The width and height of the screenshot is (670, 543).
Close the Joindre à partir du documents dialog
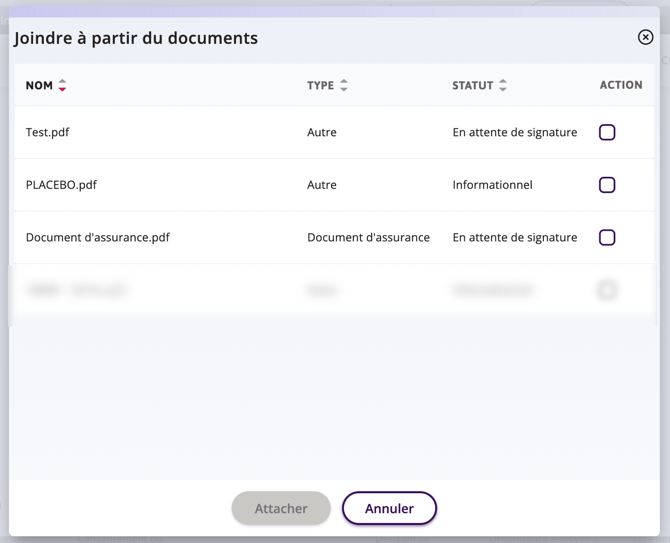645,37
